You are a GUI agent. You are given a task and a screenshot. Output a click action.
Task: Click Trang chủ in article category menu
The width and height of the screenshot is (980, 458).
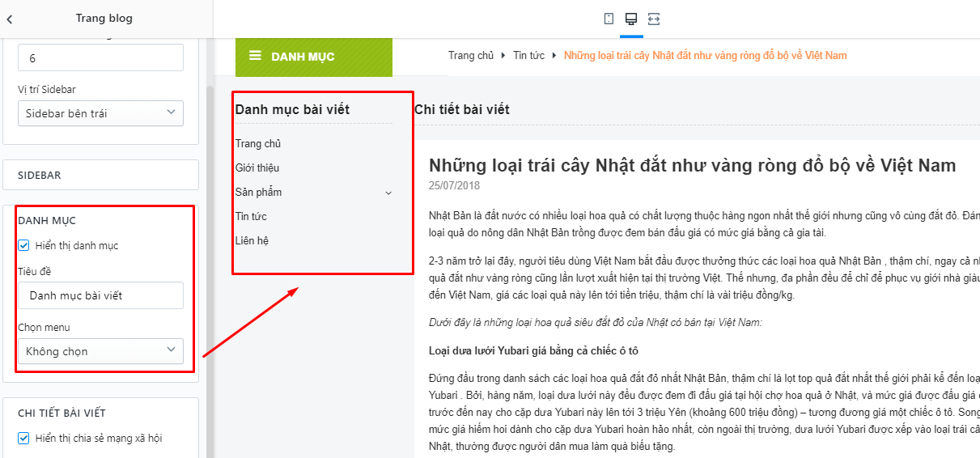click(258, 143)
